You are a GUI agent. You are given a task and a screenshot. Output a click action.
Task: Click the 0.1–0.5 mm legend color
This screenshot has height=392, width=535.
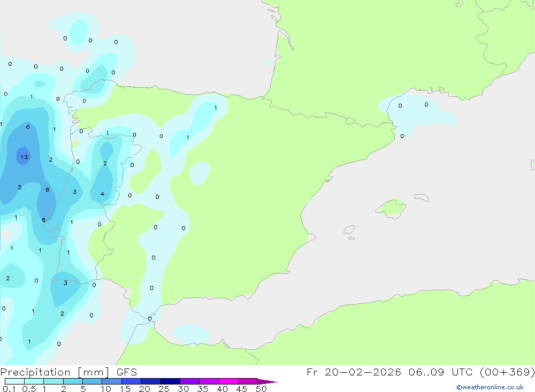pyautogui.click(x=14, y=381)
